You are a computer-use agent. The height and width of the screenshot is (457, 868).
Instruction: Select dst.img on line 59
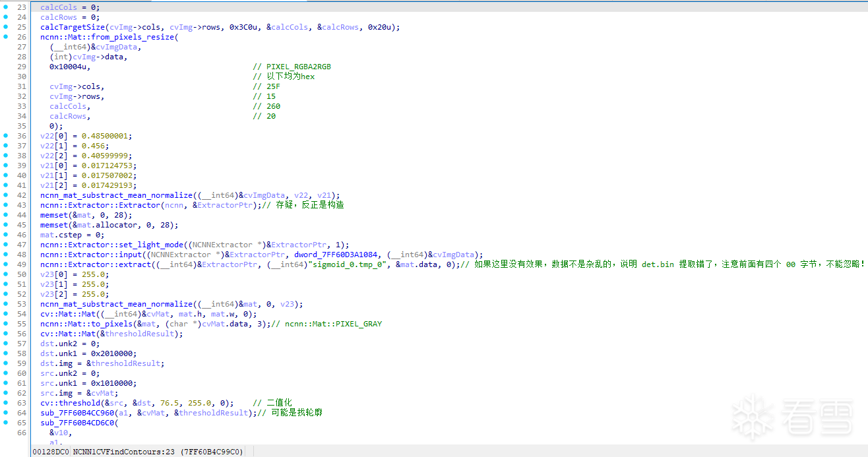[x=56, y=363]
